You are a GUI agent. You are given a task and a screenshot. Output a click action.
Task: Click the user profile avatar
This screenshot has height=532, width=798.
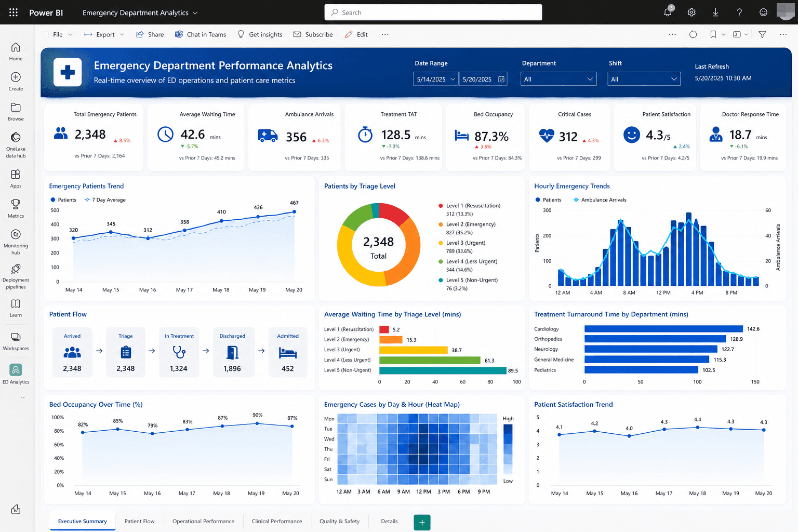point(786,11)
